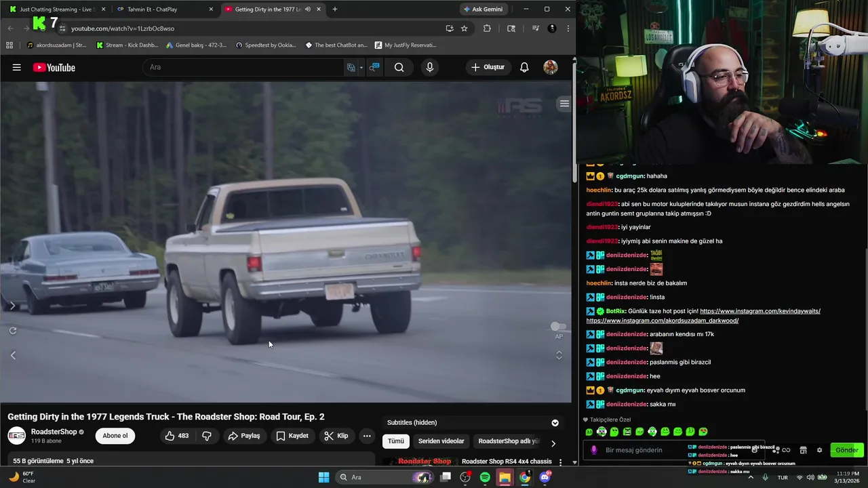Show hidden system tray icons chevron
The width and height of the screenshot is (868, 488).
(750, 477)
